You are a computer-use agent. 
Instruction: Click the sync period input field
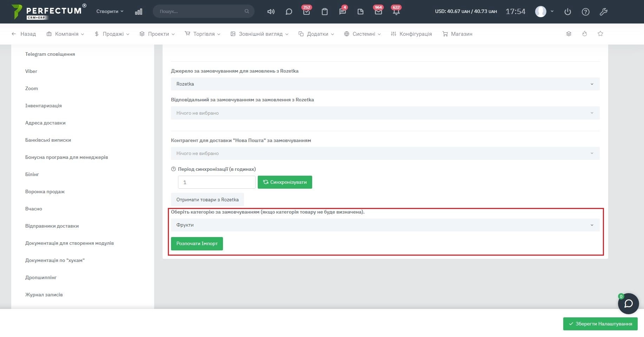[216, 182]
